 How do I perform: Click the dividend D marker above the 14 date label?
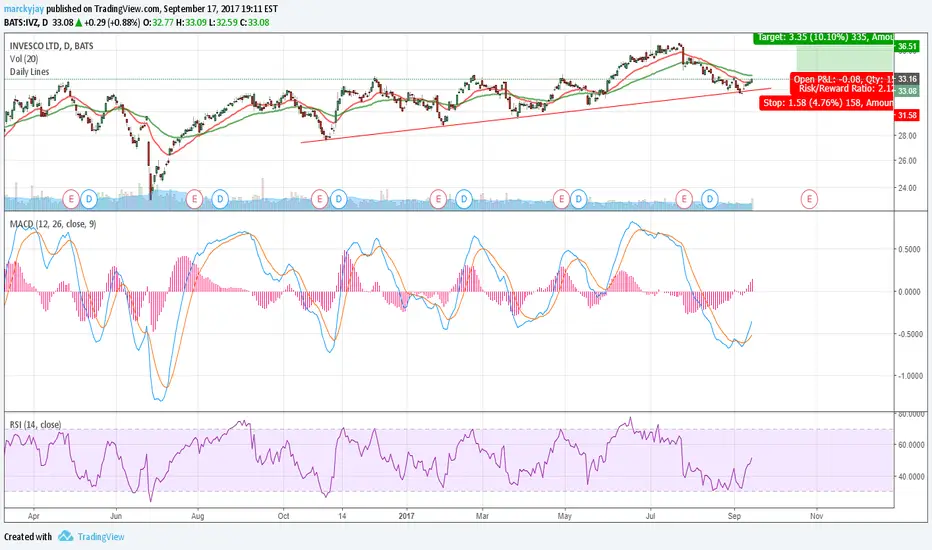pyautogui.click(x=339, y=199)
